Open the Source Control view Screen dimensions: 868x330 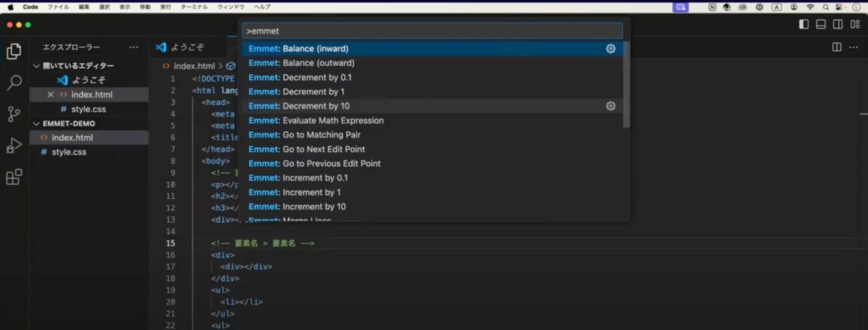point(14,114)
